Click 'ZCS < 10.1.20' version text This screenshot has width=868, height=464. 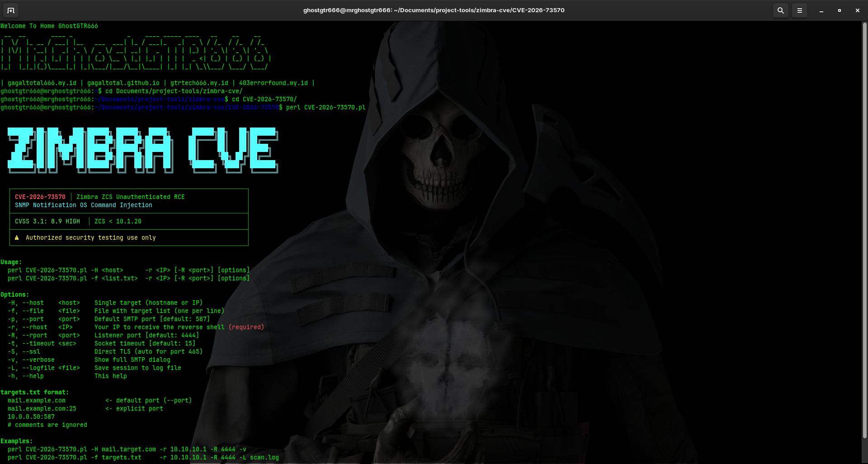pyautogui.click(x=118, y=221)
